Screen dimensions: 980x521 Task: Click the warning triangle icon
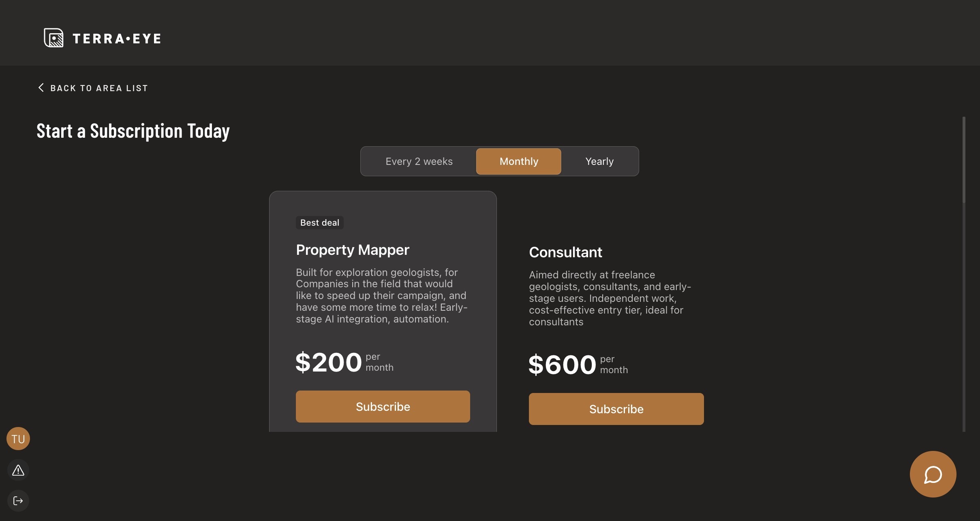(x=18, y=470)
